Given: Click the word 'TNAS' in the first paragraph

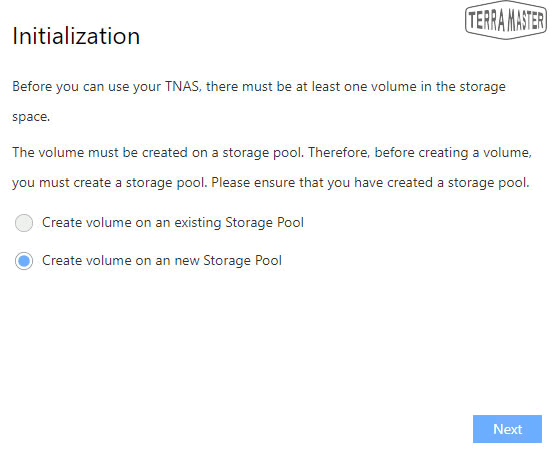Looking at the screenshot, I should (x=183, y=87).
